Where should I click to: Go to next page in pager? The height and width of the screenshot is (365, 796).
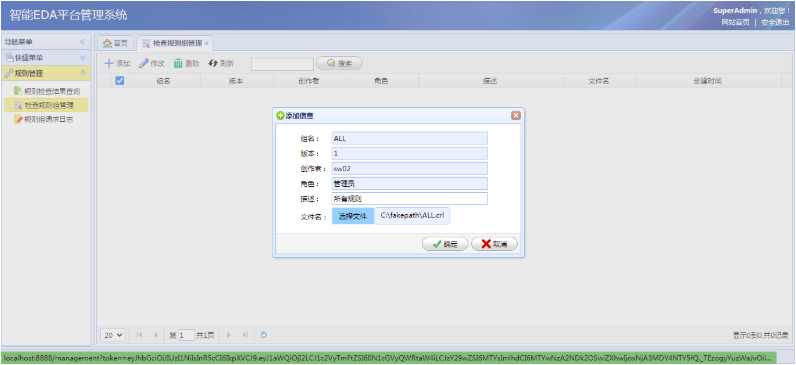(229, 335)
